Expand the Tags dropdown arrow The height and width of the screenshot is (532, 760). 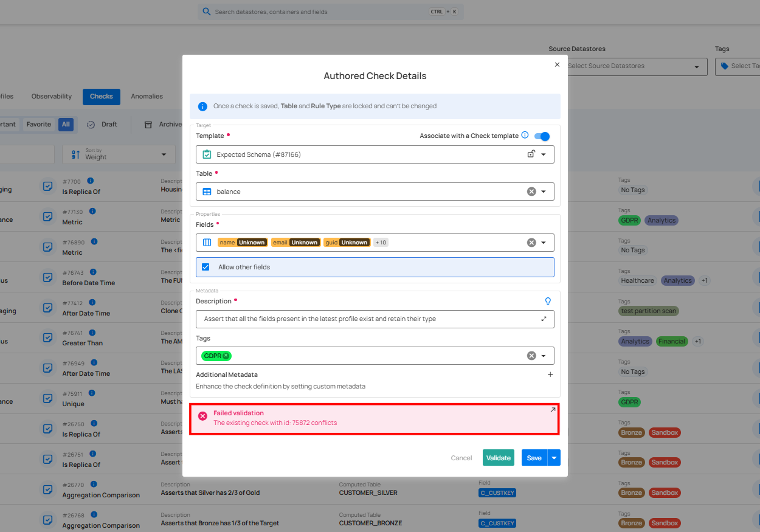pos(544,356)
